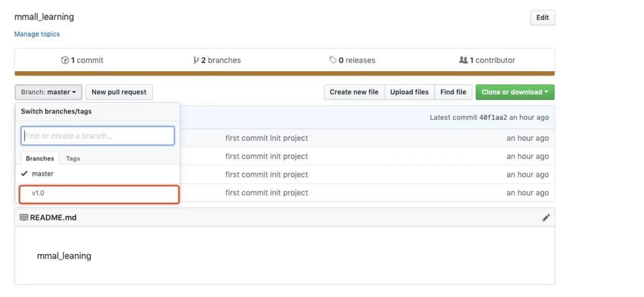Open the Branch: master dropdown

coord(48,92)
